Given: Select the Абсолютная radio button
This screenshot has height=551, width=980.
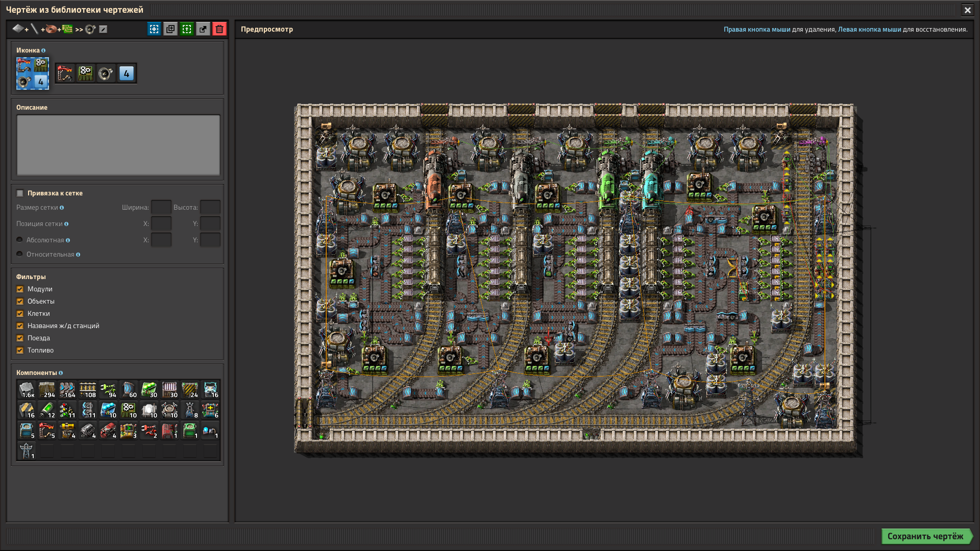Looking at the screenshot, I should click(20, 240).
